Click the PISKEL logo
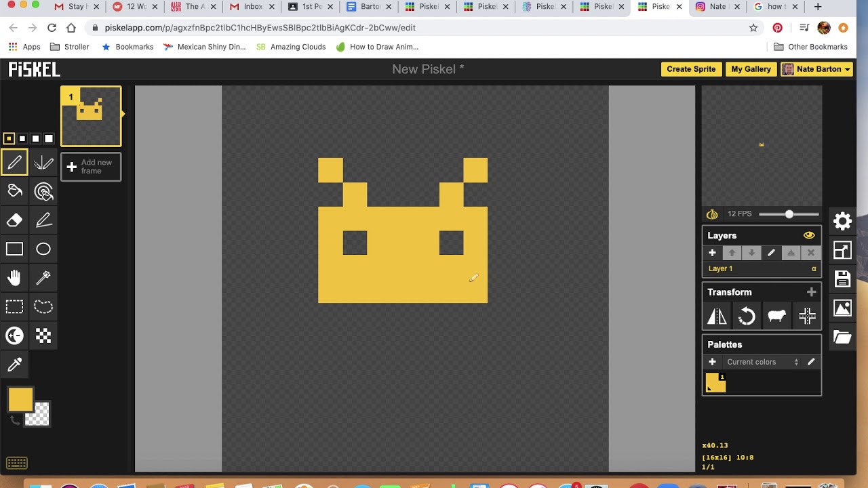This screenshot has height=488, width=868. [x=34, y=69]
